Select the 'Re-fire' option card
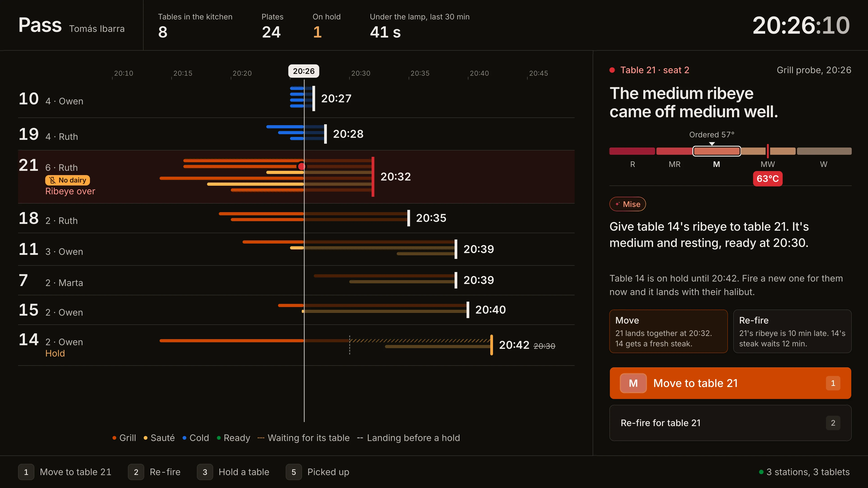 [792, 331]
